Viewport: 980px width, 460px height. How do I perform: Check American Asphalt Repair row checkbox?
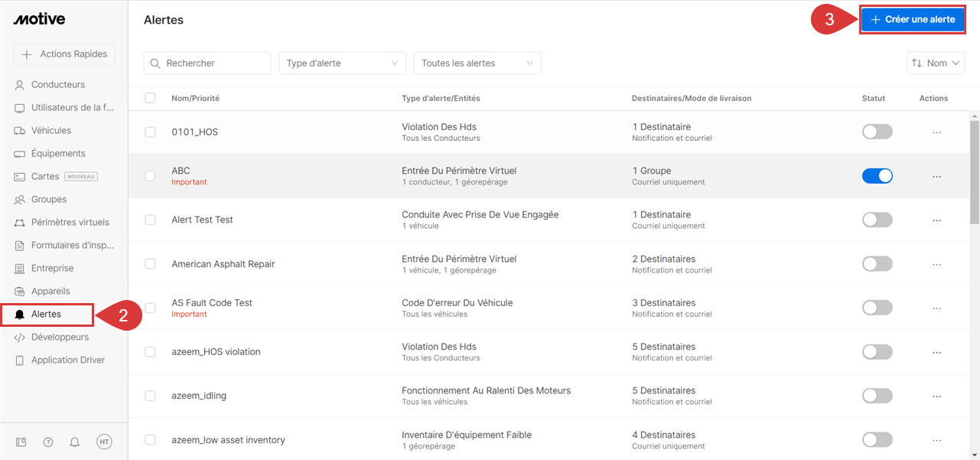pos(150,264)
